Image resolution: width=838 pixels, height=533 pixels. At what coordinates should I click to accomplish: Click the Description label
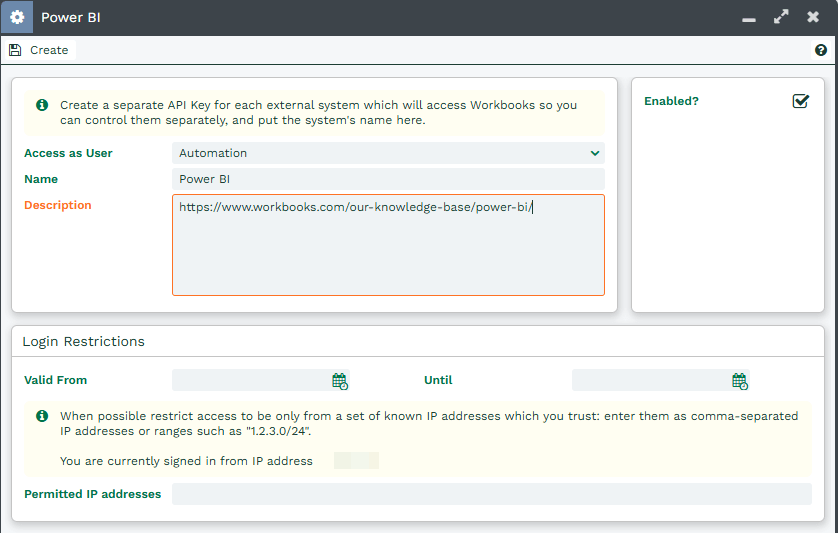pos(58,205)
